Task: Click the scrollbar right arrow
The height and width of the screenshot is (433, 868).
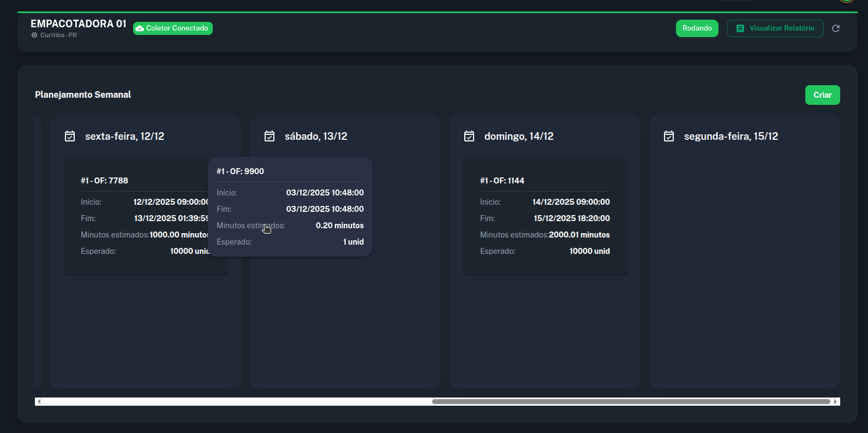Action: (x=835, y=402)
